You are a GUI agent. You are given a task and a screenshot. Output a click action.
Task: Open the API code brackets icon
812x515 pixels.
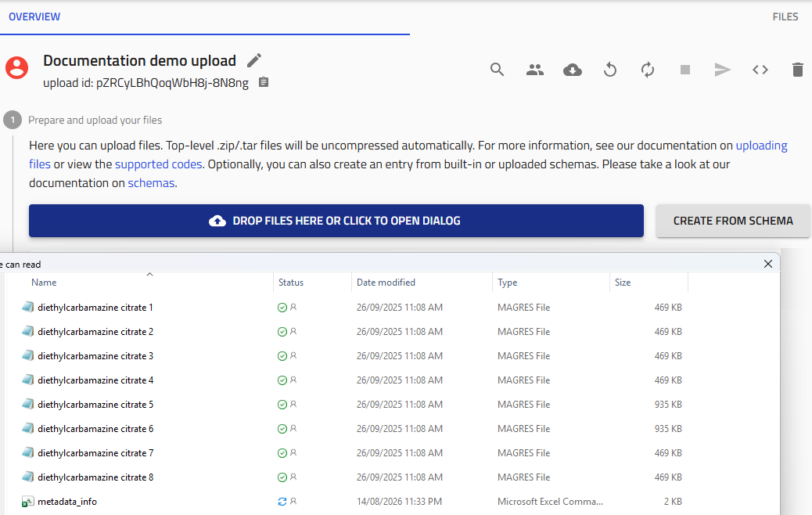point(760,70)
